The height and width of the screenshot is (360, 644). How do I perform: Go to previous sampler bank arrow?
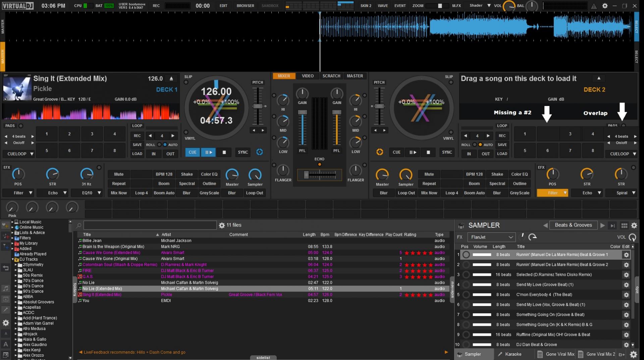(x=545, y=225)
